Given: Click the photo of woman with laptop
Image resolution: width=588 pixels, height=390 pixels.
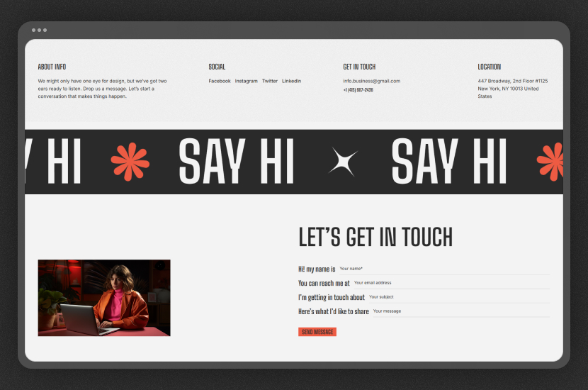Looking at the screenshot, I should tap(104, 298).
